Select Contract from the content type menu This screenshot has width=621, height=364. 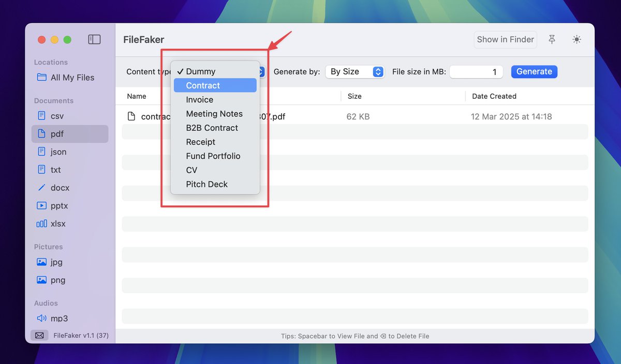pos(215,85)
